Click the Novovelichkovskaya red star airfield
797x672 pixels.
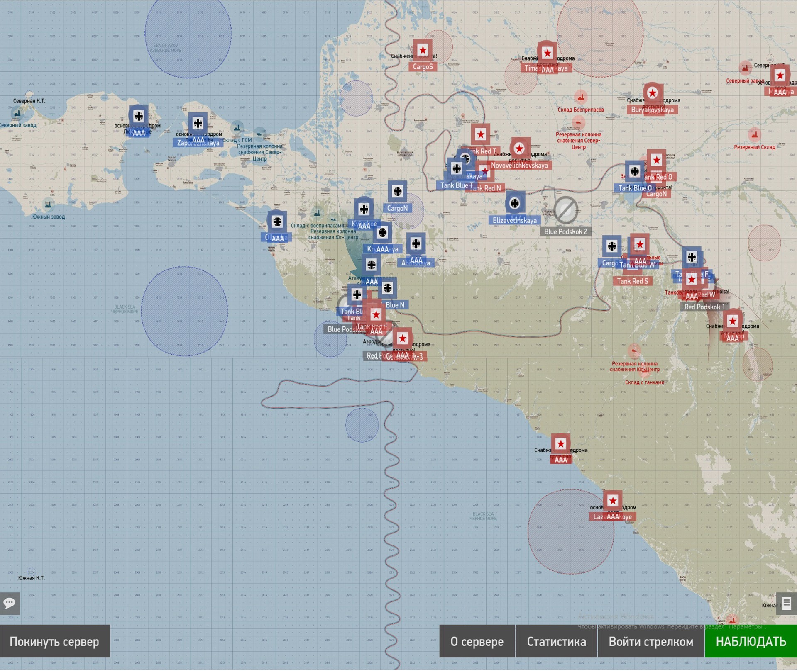click(x=519, y=149)
